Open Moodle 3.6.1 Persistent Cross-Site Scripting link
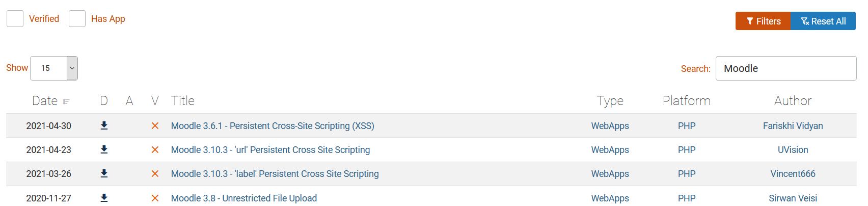The image size is (868, 206). (x=273, y=126)
